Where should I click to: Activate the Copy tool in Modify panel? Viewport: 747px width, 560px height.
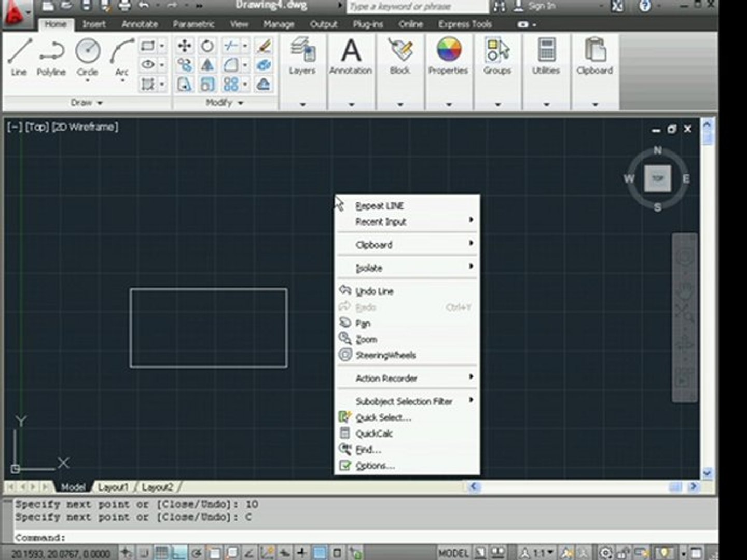[x=184, y=65]
